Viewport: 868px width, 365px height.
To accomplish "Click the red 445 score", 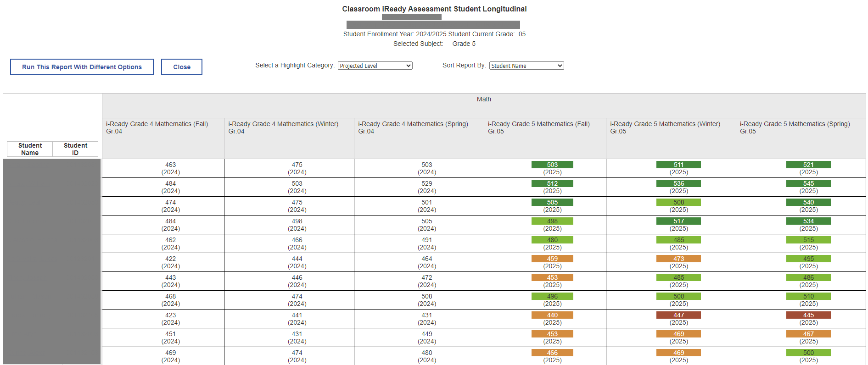I will 808,315.
